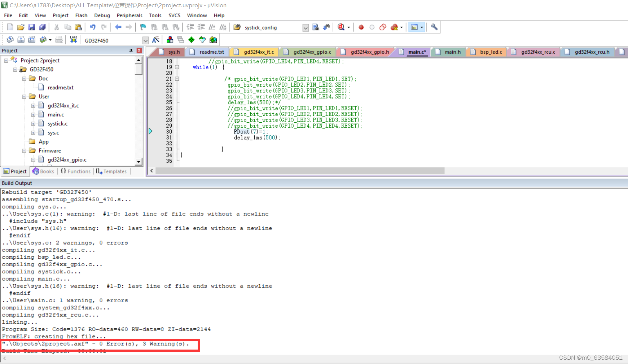The height and width of the screenshot is (364, 628).
Task: Toggle a breakpoint with red circle icon
Action: (x=361, y=27)
